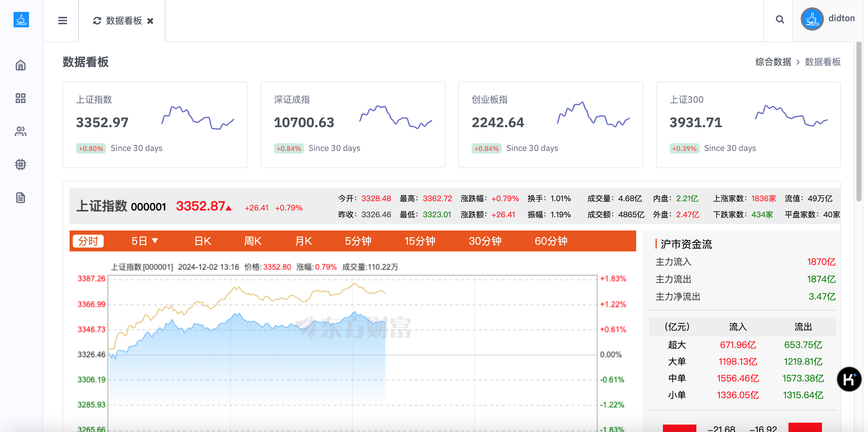The image size is (868, 432).
Task: Select the 分时 chart tab
Action: 88,241
